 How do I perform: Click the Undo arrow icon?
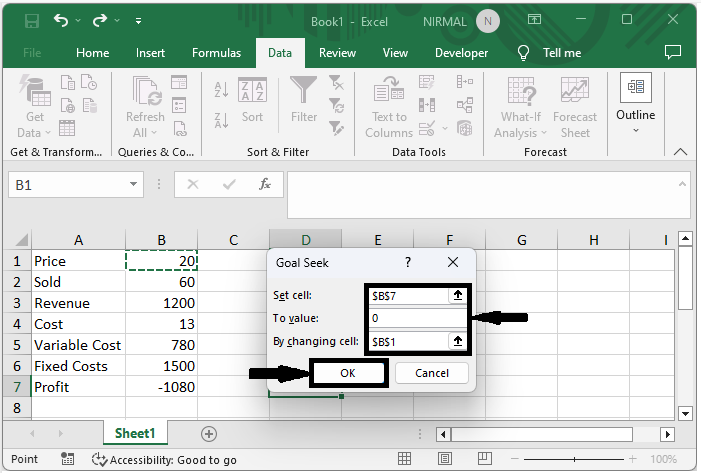click(x=61, y=21)
